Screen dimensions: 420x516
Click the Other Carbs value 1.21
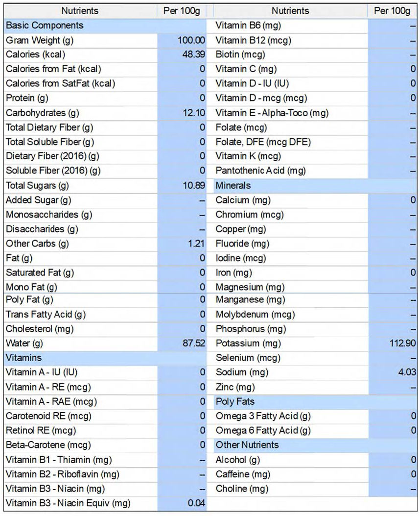196,244
